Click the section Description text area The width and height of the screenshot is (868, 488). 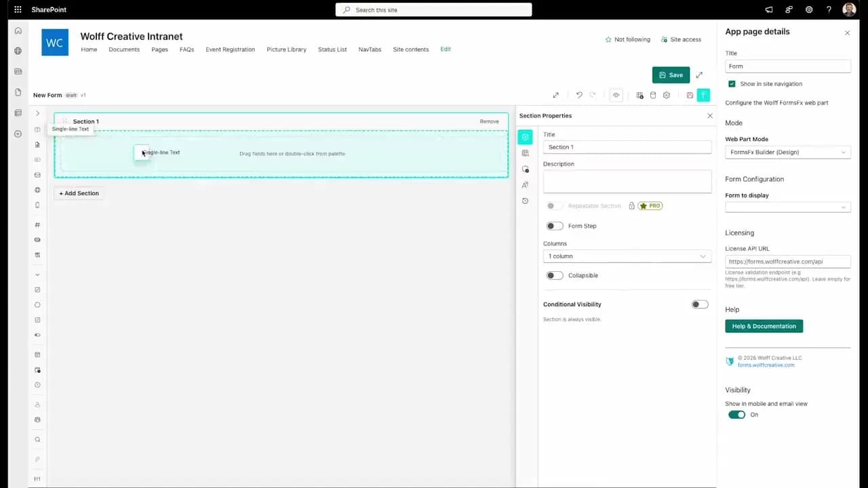click(x=627, y=181)
